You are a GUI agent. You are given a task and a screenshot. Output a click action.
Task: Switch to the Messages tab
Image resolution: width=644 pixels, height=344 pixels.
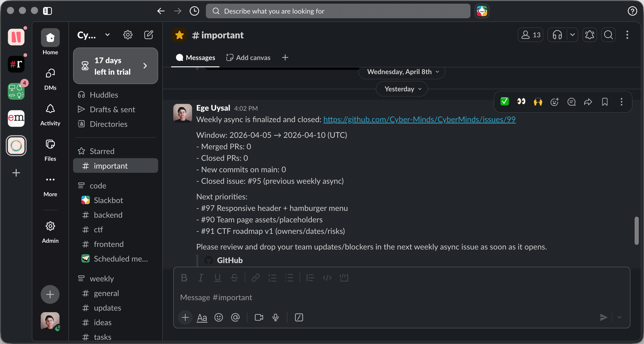pyautogui.click(x=195, y=58)
